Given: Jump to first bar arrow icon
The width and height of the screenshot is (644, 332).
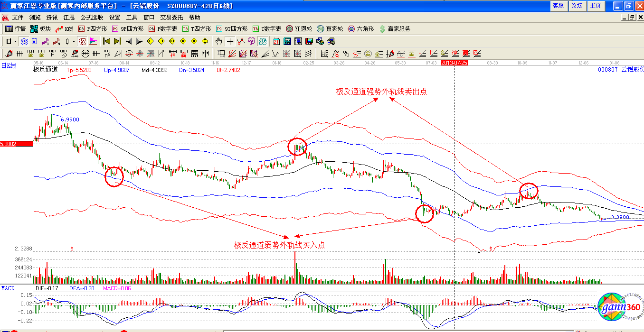Looking at the screenshot, I should pyautogui.click(x=106, y=41).
